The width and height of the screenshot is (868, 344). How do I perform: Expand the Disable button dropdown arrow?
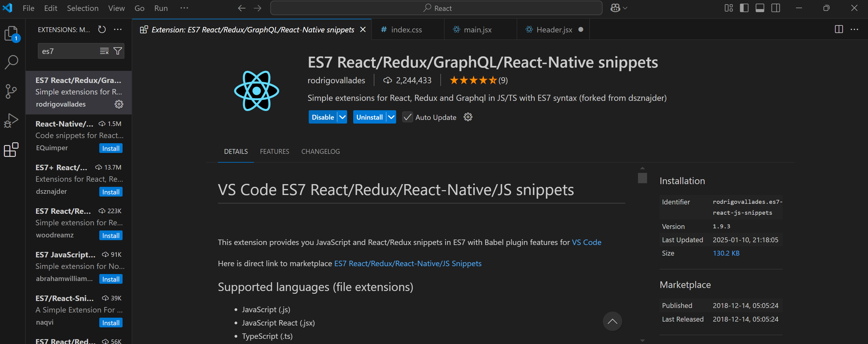(x=342, y=117)
